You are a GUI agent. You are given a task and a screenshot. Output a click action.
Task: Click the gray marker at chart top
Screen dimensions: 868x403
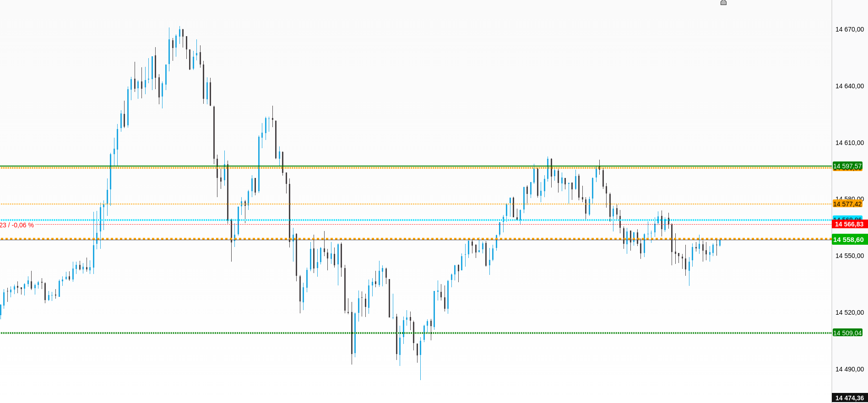(723, 3)
